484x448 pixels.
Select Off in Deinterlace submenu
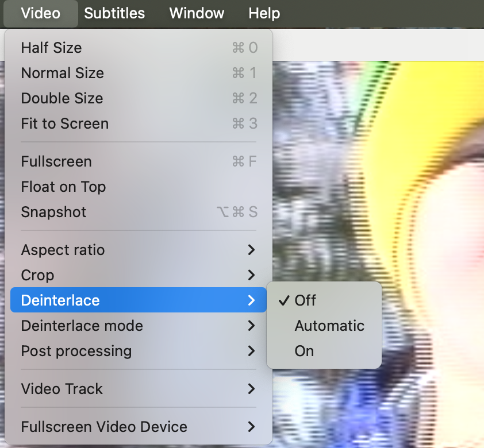click(x=305, y=300)
